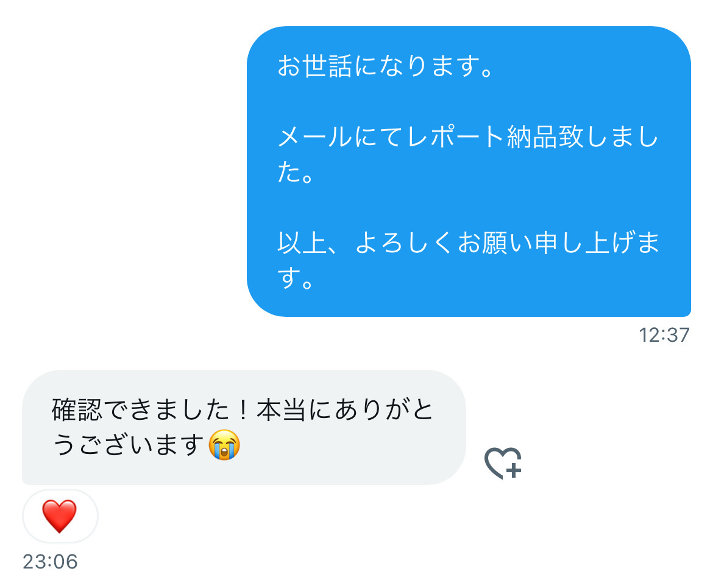Click the greeting line お世話になります。

coord(386,66)
